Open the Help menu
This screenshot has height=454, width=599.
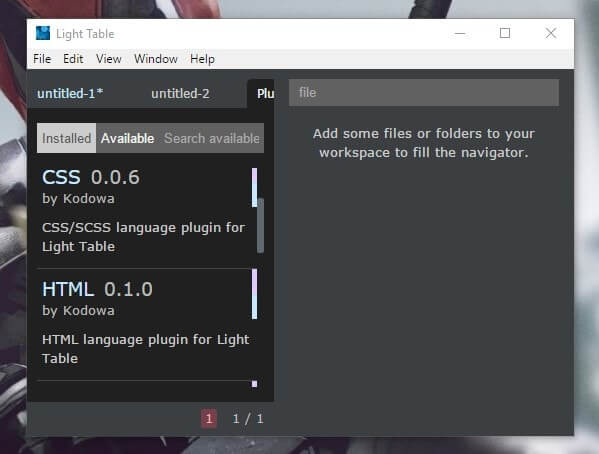202,59
